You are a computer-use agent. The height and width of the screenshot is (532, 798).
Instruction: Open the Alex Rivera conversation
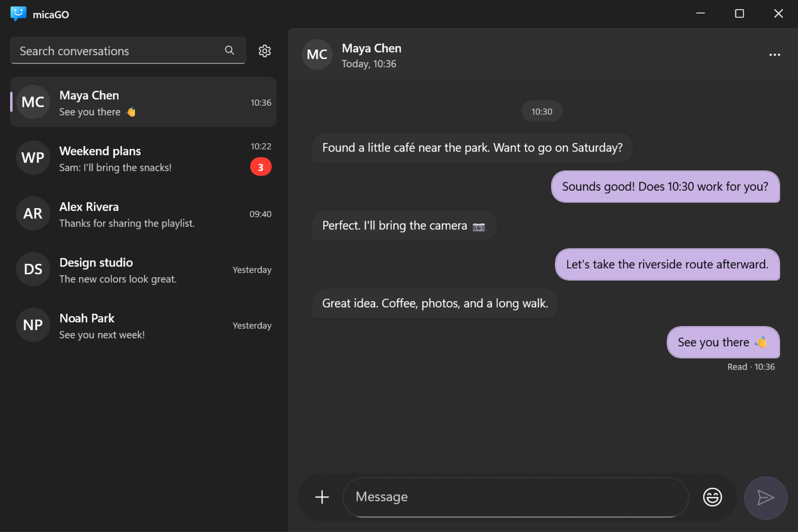pyautogui.click(x=143, y=214)
